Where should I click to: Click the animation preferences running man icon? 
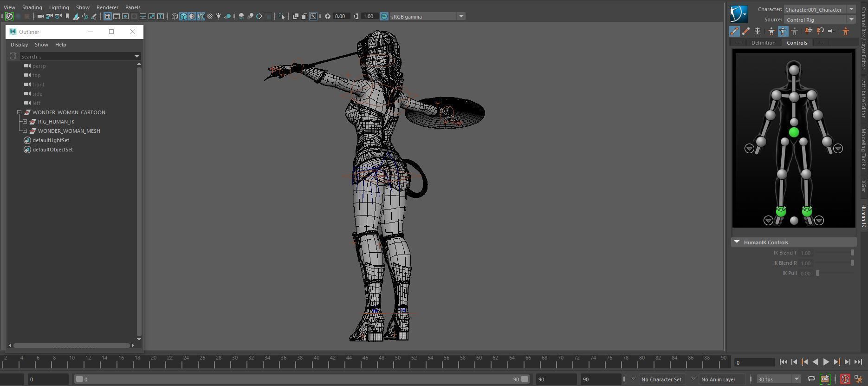coord(858,379)
